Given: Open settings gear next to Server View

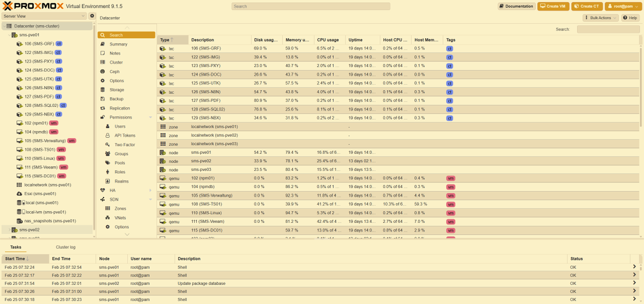Looking at the screenshot, I should click(92, 16).
